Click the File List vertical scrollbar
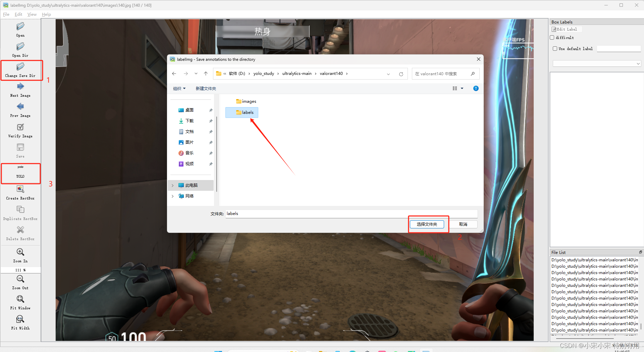The height and width of the screenshot is (352, 644). pyautogui.click(x=641, y=326)
